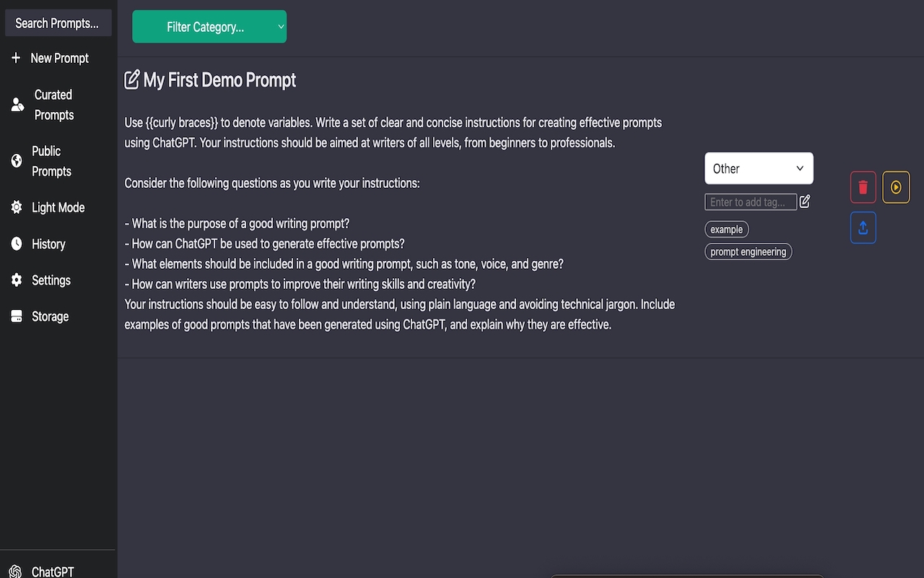Click the plus icon for New Prompt
This screenshot has width=924, height=578.
[x=16, y=58]
